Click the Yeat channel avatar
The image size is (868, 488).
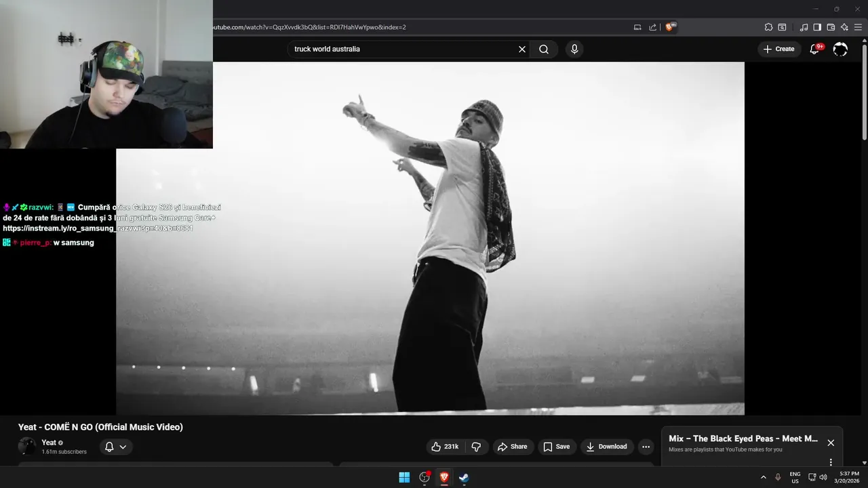(27, 446)
